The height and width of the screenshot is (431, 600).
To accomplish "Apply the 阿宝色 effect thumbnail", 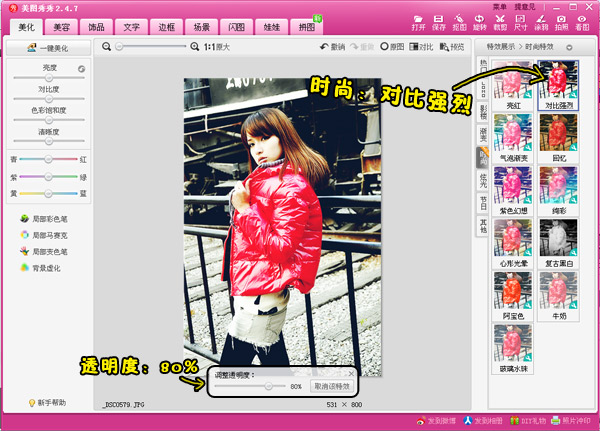I will (513, 296).
